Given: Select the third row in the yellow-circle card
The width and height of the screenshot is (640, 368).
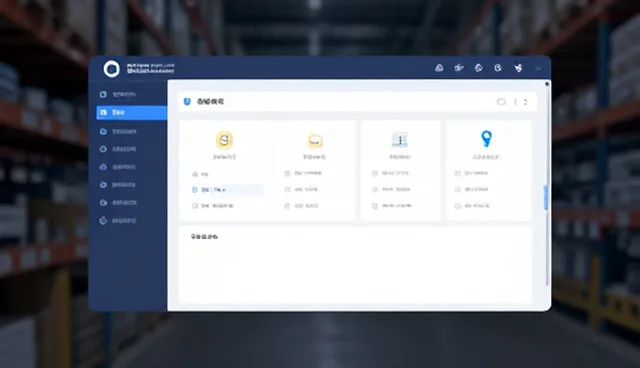Looking at the screenshot, I should click(x=227, y=206).
